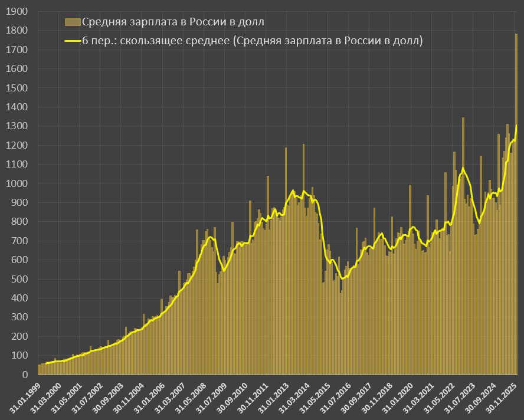524x420 pixels.
Task: Click the 30.11.2004 x-axis label
Action: click(128, 398)
